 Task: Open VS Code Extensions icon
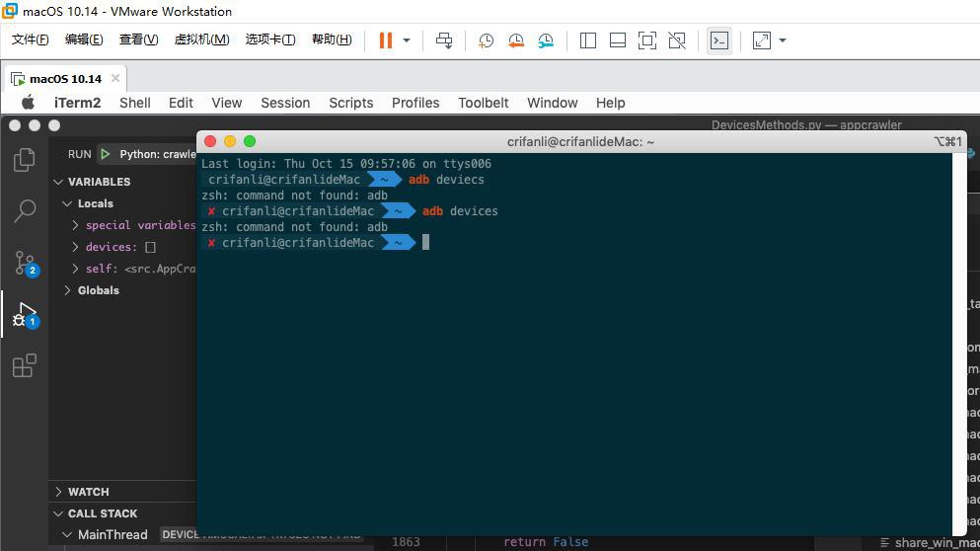25,366
